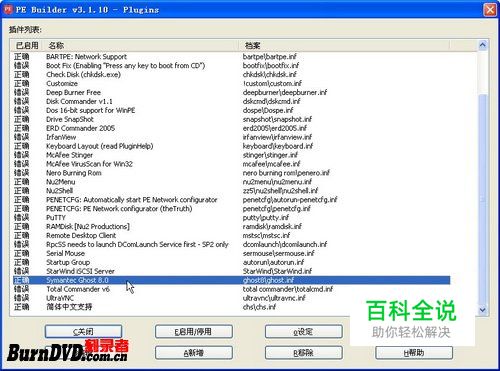Click 正确 status of Nu2Menu row
500x371 pixels.
(22, 182)
